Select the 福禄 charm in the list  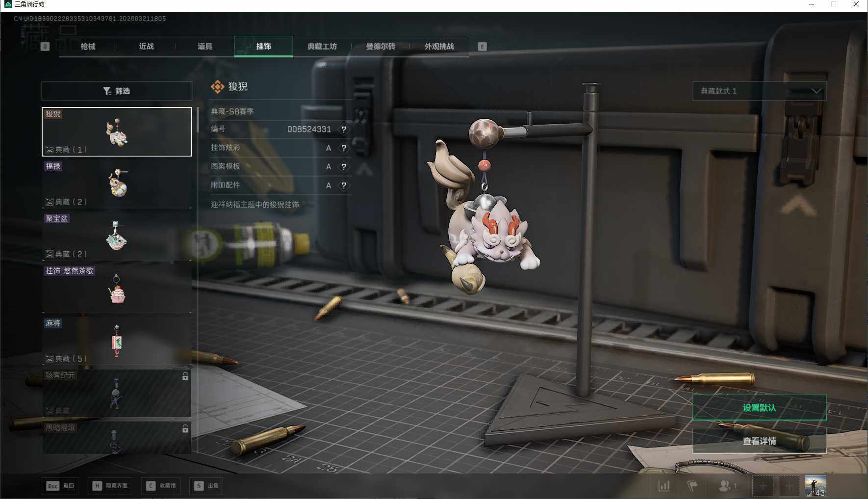(117, 184)
